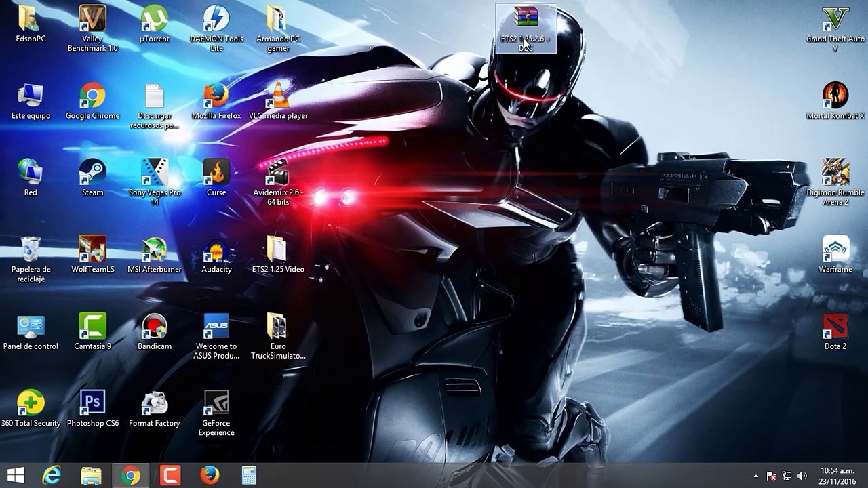The image size is (868, 488).
Task: Click the volume speaker tray icon
Action: [803, 476]
